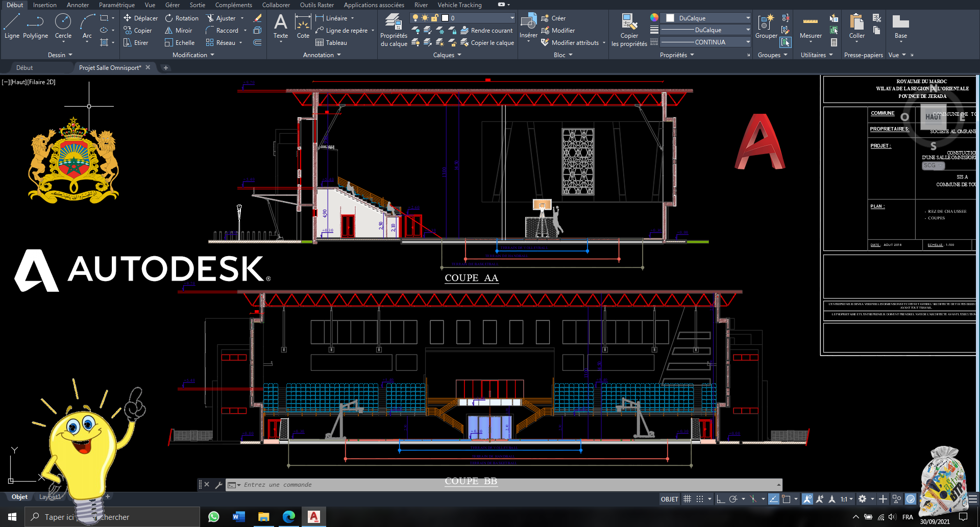Click the white layer color swatch
The image size is (980, 527).
click(x=445, y=18)
